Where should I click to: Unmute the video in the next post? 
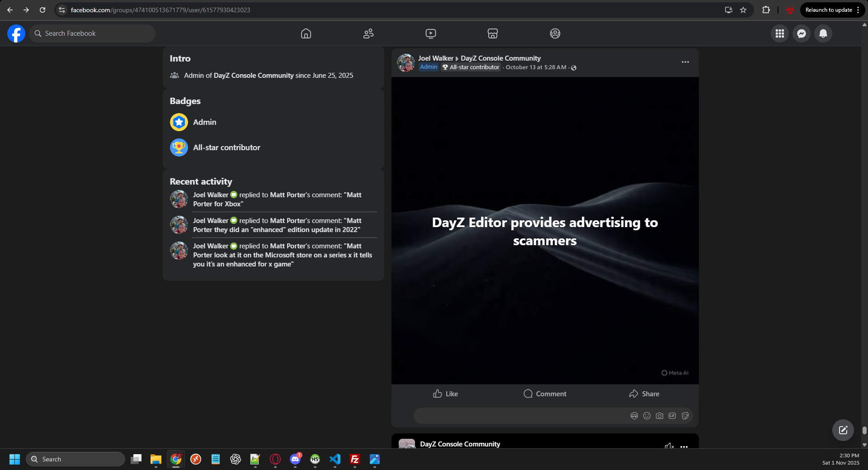point(669,446)
